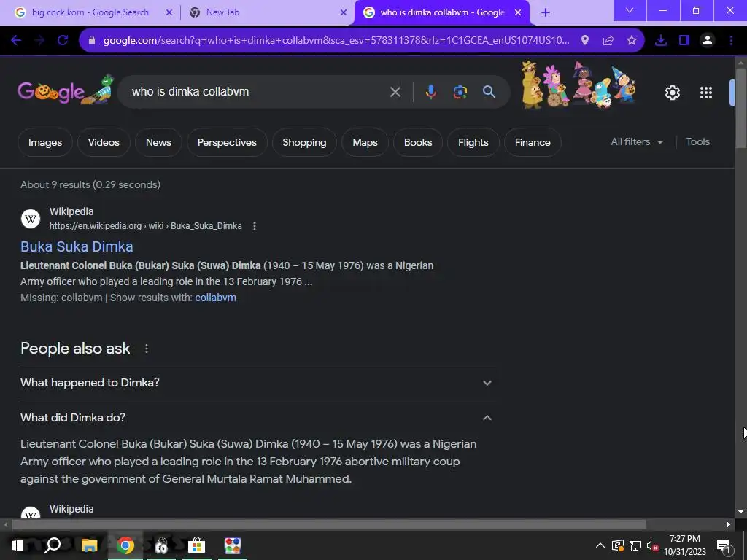Show results with collabvm link

(215, 297)
